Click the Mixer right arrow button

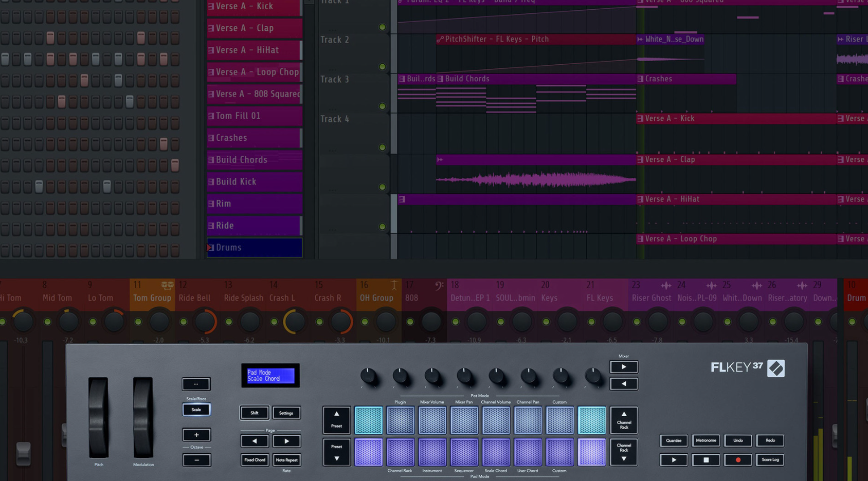tap(624, 367)
